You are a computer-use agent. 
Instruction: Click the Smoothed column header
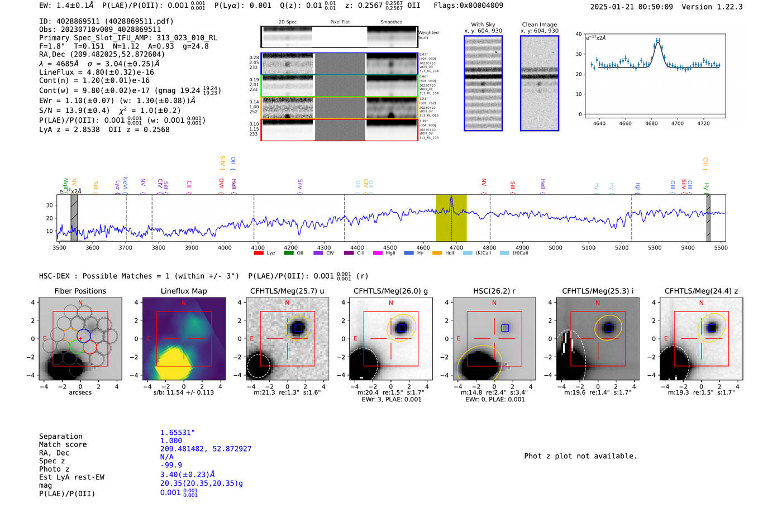[392, 22]
